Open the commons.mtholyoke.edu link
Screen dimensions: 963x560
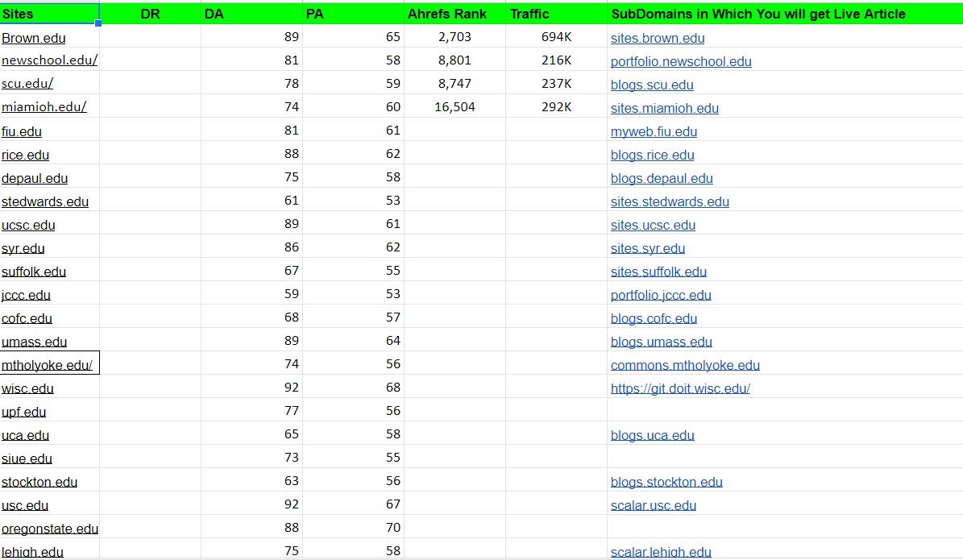point(685,365)
